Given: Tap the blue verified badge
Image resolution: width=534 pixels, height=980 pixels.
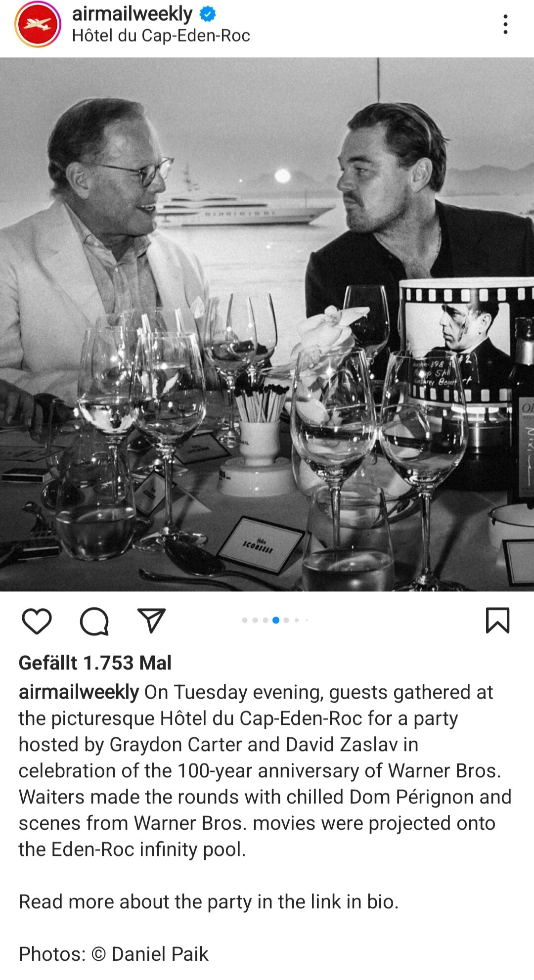Looking at the screenshot, I should pos(208,14).
